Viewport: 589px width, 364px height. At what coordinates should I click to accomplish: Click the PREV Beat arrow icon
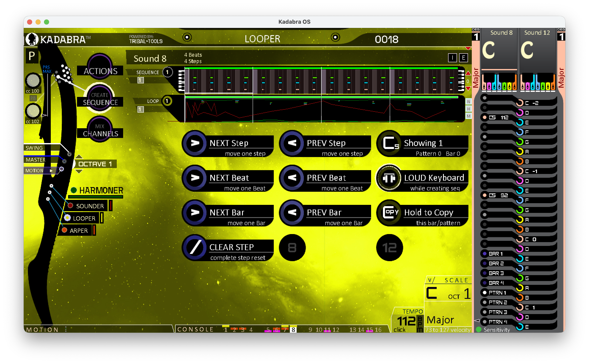click(x=292, y=178)
